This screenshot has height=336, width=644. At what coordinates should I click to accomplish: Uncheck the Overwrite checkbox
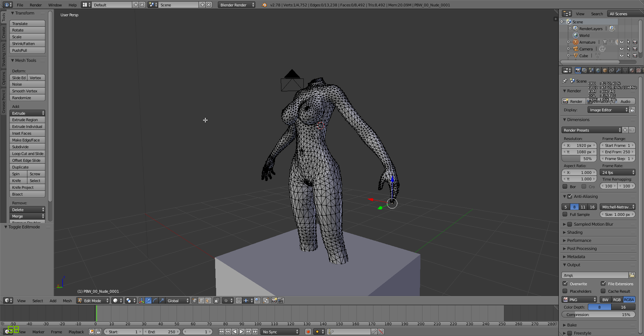[x=565, y=284]
